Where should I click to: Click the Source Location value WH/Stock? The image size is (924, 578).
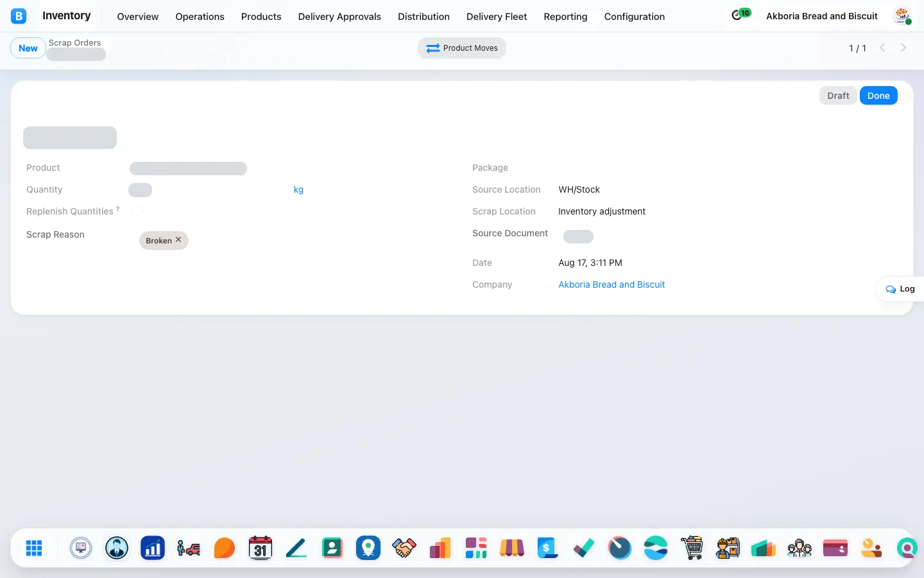pos(579,189)
